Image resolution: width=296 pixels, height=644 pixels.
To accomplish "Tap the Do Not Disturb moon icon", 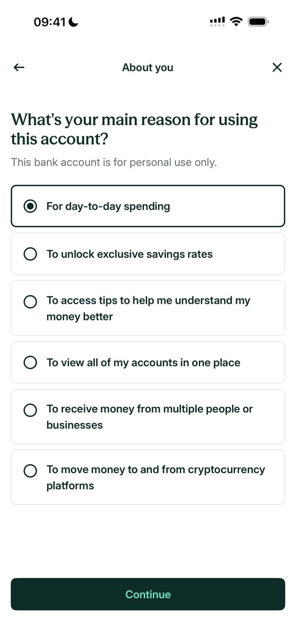I will coord(74,22).
